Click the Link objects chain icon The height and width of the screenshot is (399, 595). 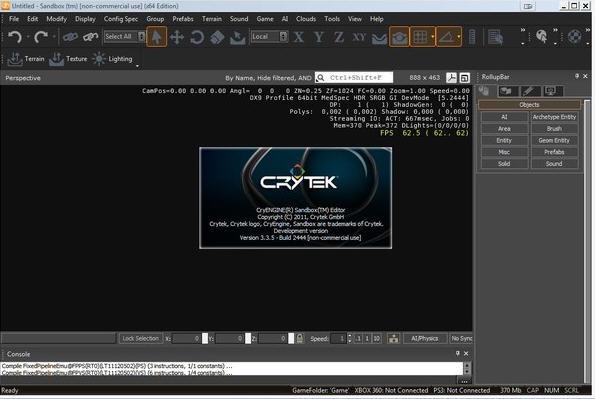pos(70,37)
